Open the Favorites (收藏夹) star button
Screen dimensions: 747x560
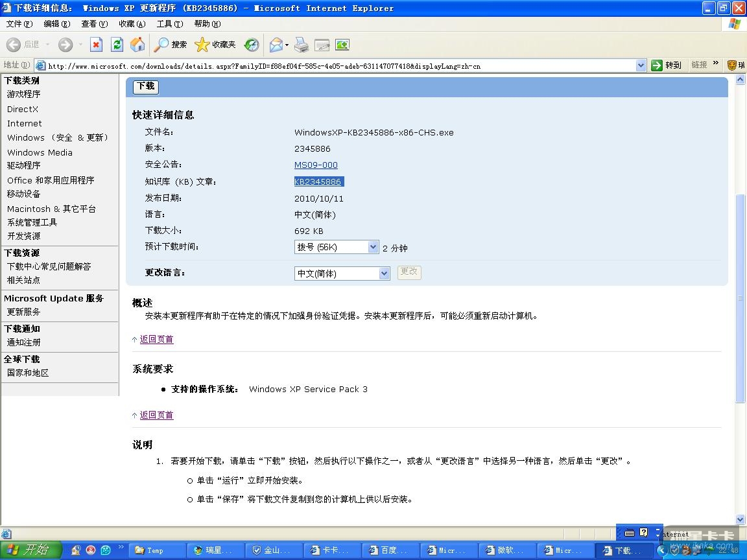point(215,45)
